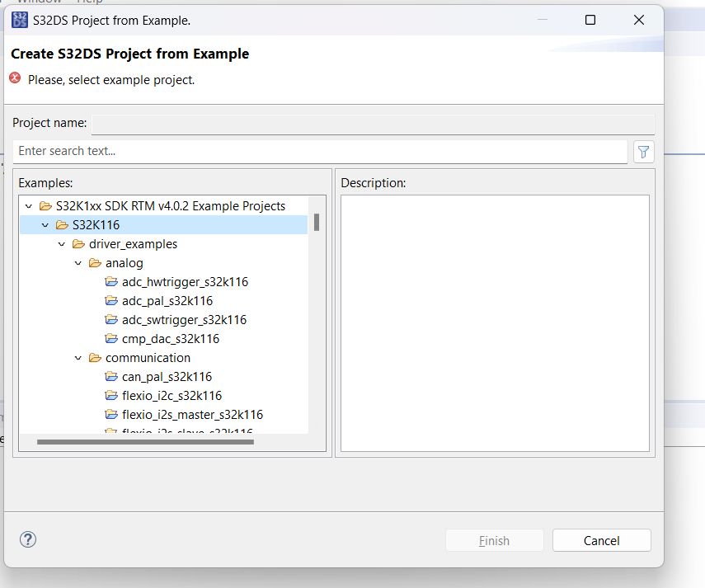Collapse the communication folder
The height and width of the screenshot is (588, 705).
pos(78,358)
